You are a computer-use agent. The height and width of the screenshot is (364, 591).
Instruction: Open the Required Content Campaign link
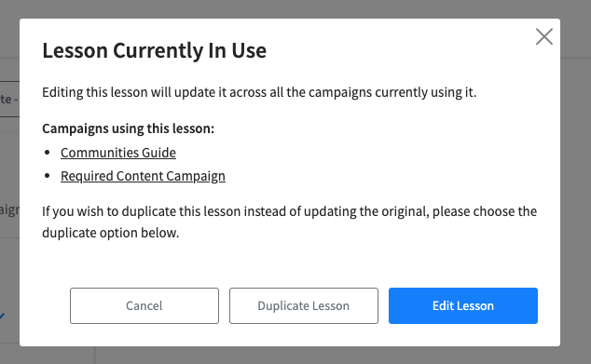(x=143, y=176)
